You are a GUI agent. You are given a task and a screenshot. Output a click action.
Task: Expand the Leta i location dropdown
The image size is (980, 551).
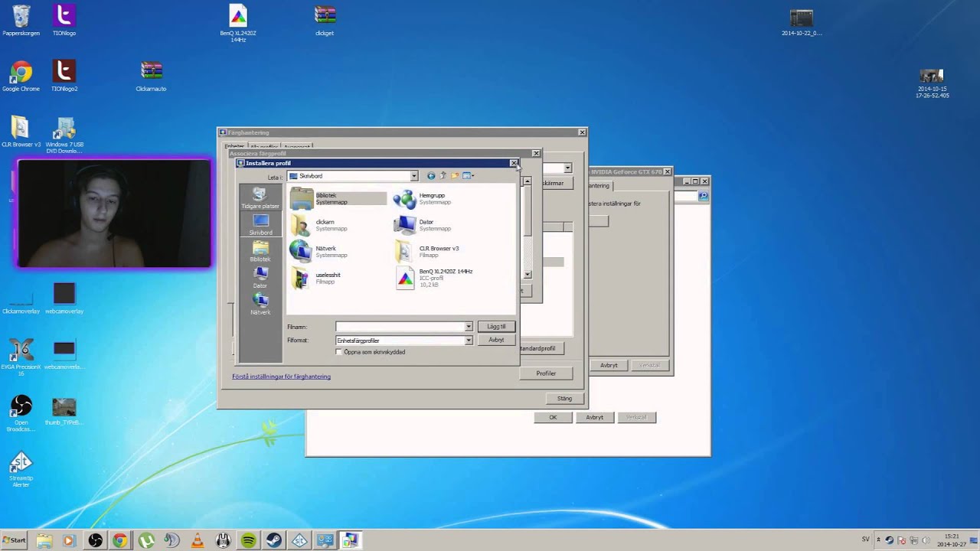click(x=414, y=176)
